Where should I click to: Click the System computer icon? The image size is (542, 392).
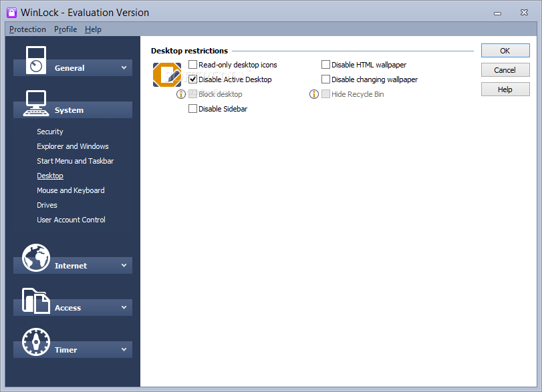coord(36,103)
